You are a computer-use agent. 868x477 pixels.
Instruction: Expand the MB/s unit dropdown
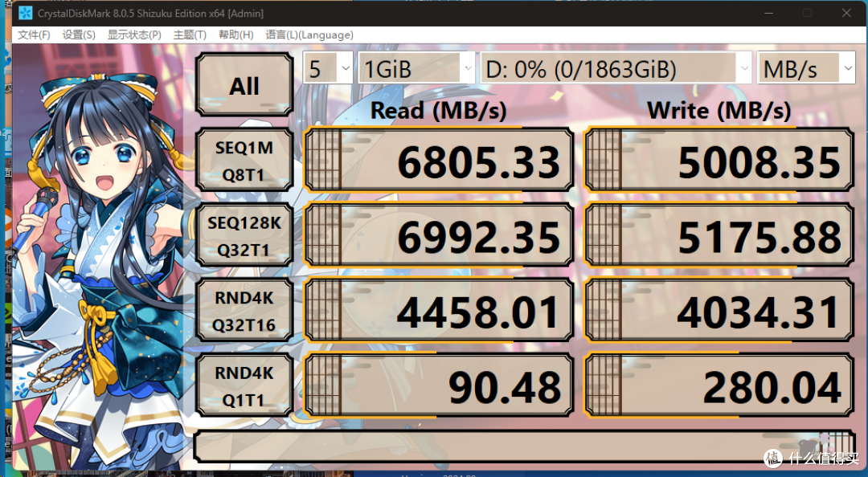click(x=807, y=68)
